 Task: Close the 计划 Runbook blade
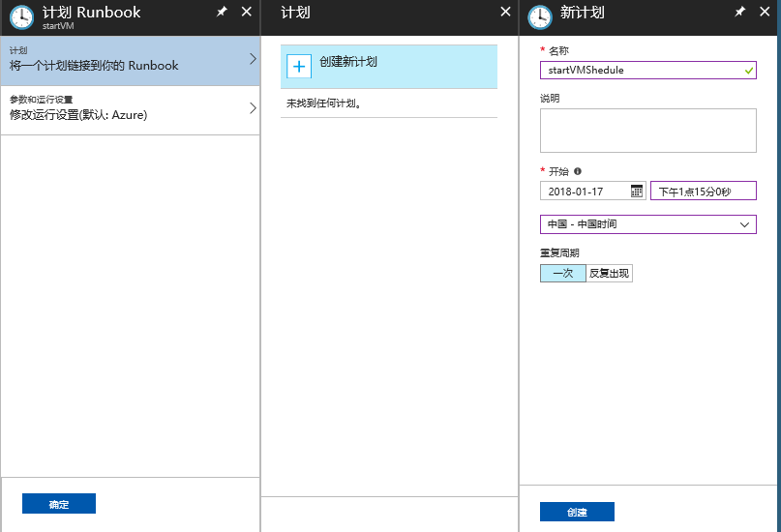(246, 13)
